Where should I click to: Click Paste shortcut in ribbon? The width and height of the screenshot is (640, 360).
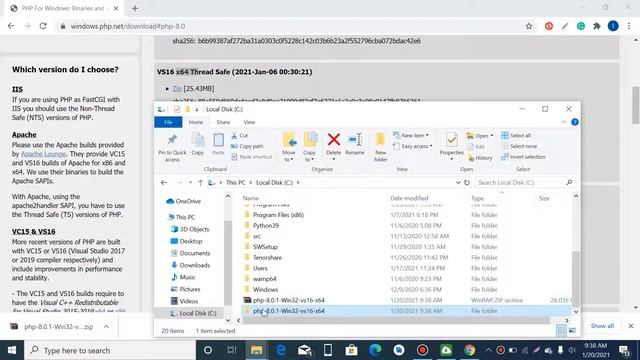coord(251,157)
